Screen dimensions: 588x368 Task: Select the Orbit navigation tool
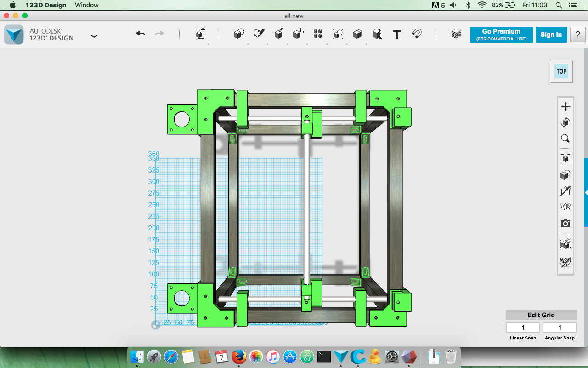pos(565,122)
